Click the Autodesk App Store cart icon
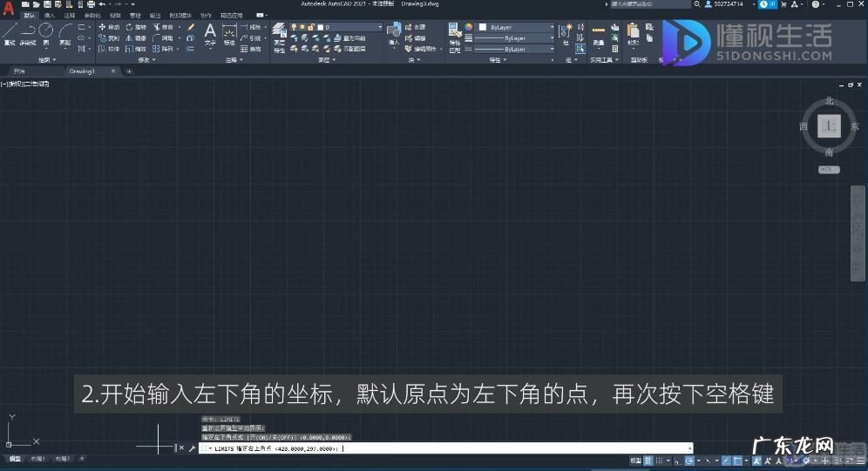 point(783,4)
